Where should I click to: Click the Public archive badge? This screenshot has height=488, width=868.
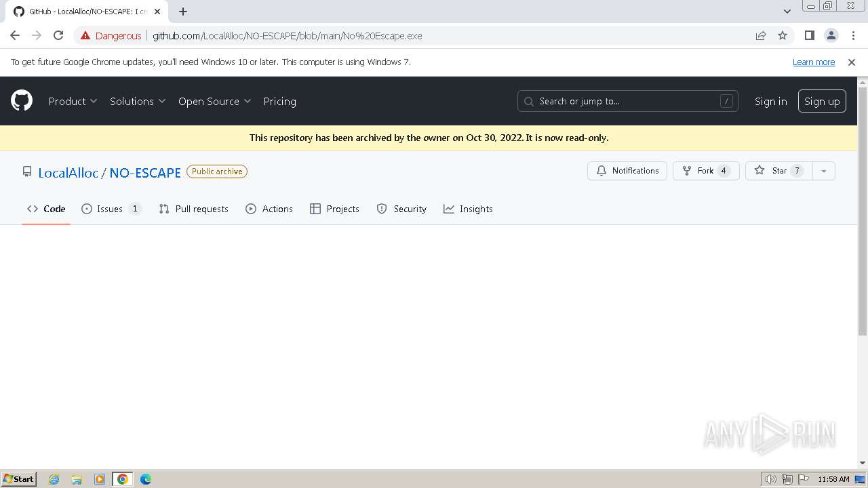pos(217,171)
